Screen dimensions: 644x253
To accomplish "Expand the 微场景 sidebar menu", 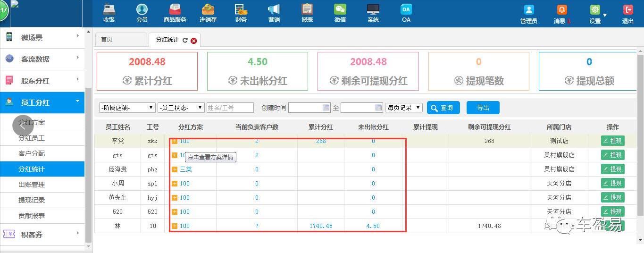I will (42, 37).
